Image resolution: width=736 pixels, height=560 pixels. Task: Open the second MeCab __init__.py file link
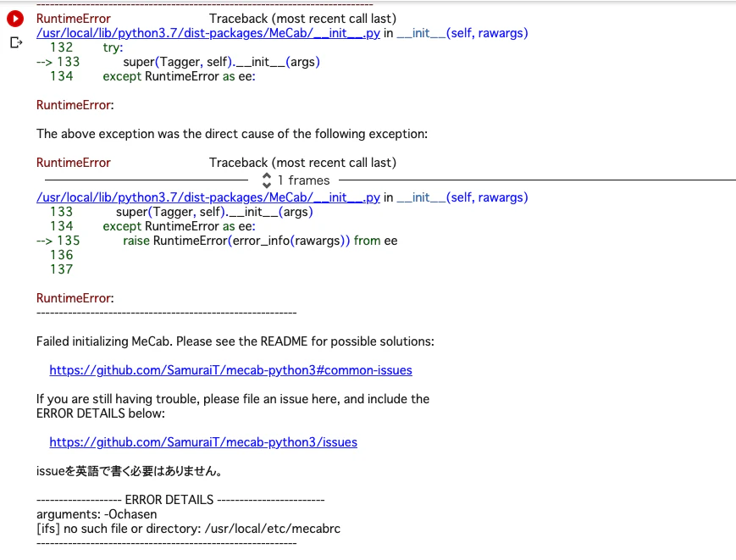pos(208,197)
